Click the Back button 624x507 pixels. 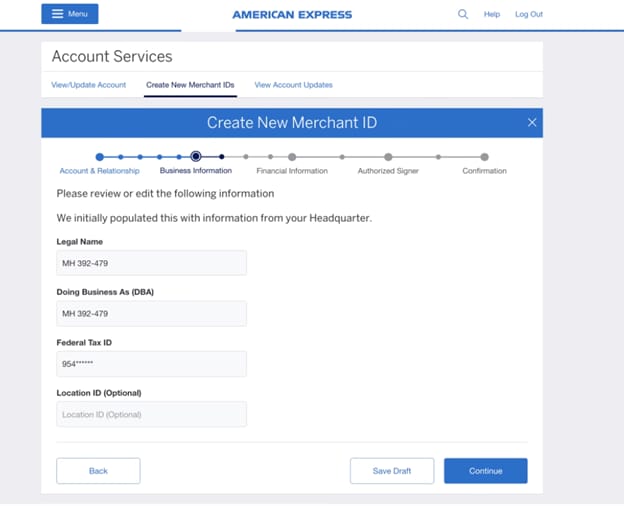[98, 471]
